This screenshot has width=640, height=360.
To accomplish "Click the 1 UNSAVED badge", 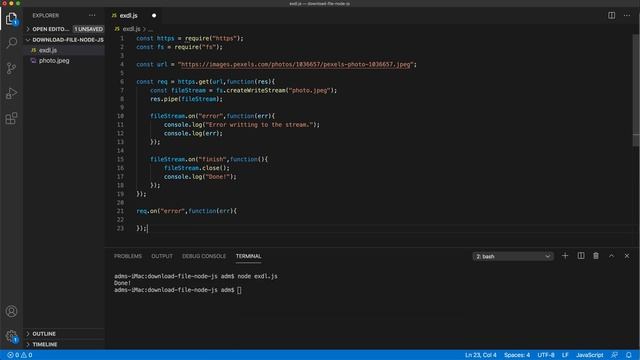I will 89,29.
